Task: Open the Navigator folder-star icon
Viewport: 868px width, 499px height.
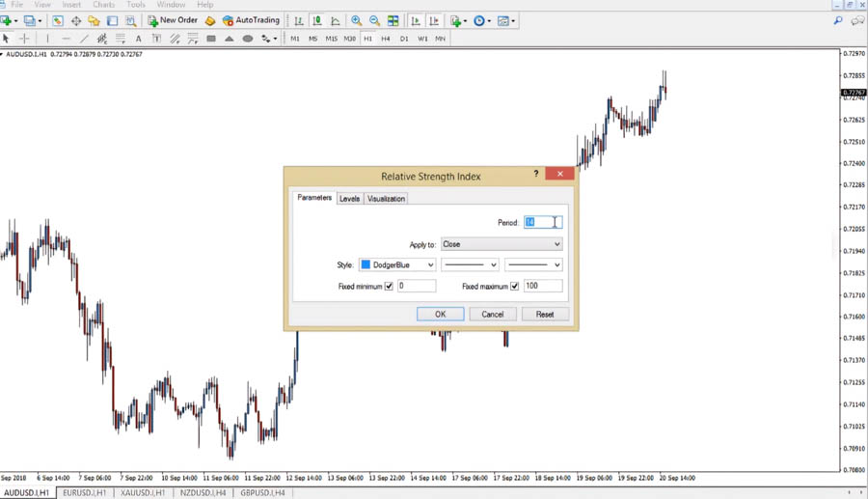Action: click(95, 20)
